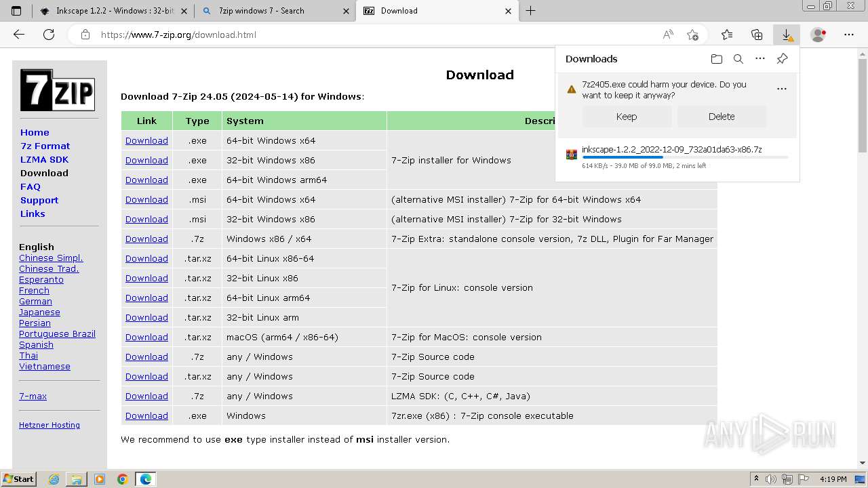Refresh the current page
This screenshot has width=868, height=488.
(49, 35)
